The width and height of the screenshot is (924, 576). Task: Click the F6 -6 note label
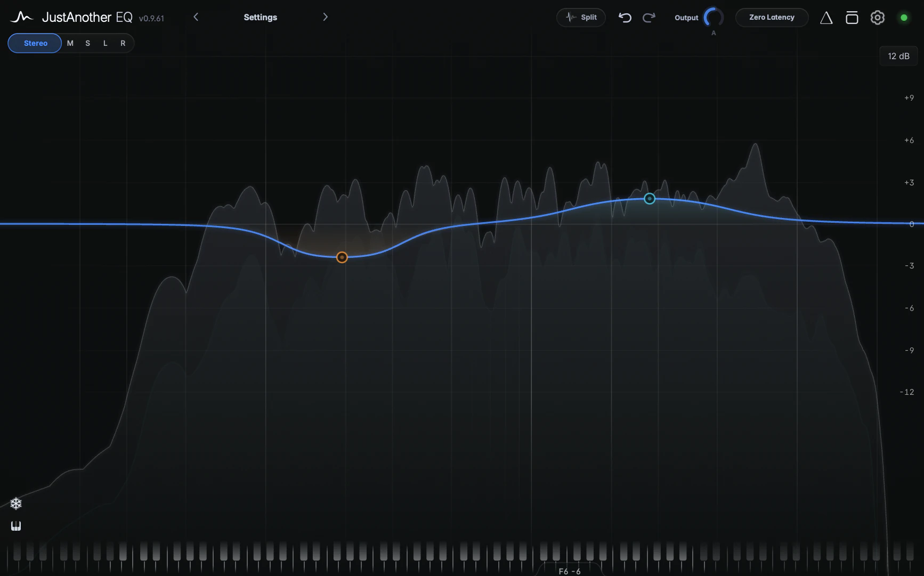(x=569, y=571)
